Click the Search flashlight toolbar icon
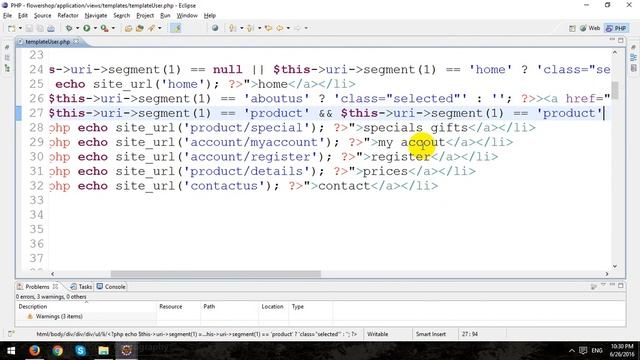 (x=151, y=28)
